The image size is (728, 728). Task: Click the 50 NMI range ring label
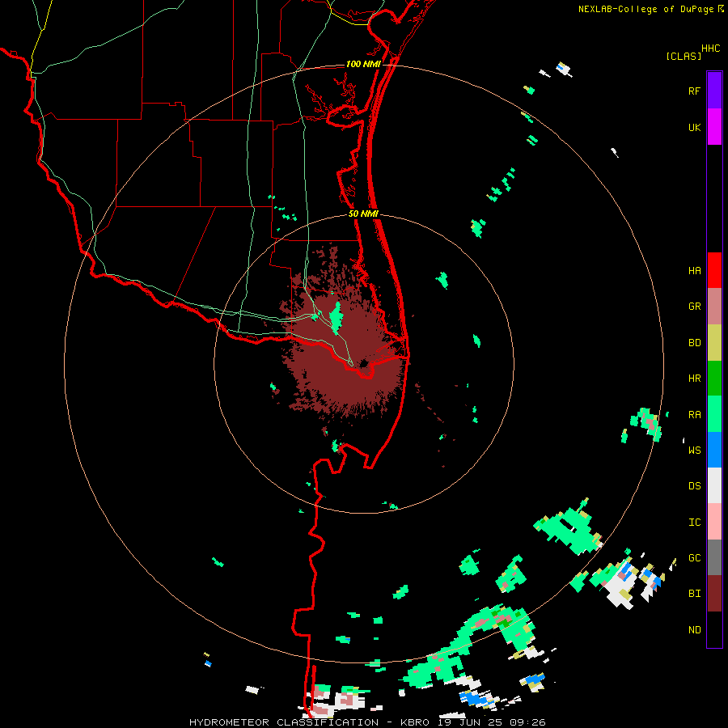(363, 214)
